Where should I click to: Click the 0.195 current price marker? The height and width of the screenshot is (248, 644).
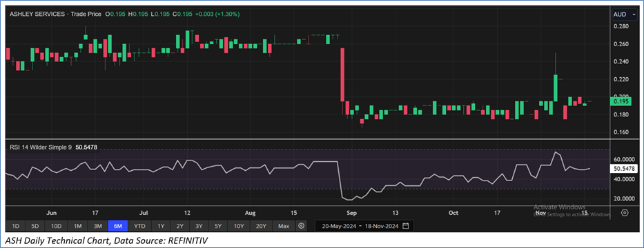(x=622, y=101)
